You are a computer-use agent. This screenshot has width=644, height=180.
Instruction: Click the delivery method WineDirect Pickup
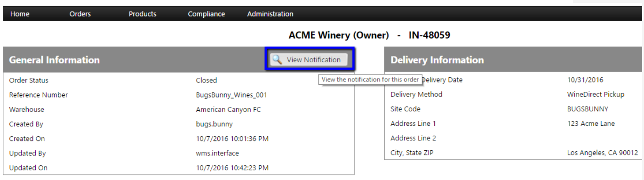click(596, 94)
